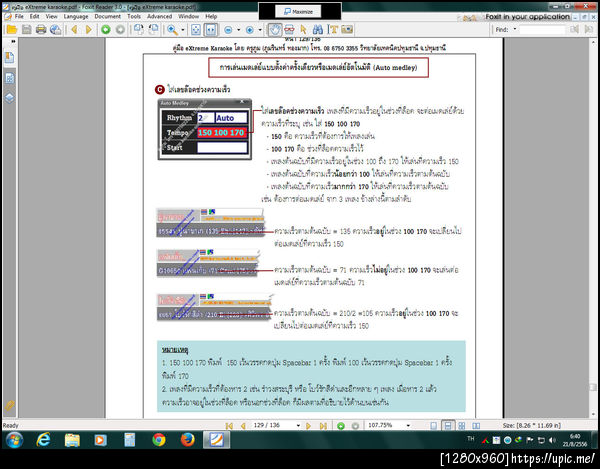600x469 pixels.
Task: Open the Find options dropdown arrow
Action: pyautogui.click(x=515, y=29)
